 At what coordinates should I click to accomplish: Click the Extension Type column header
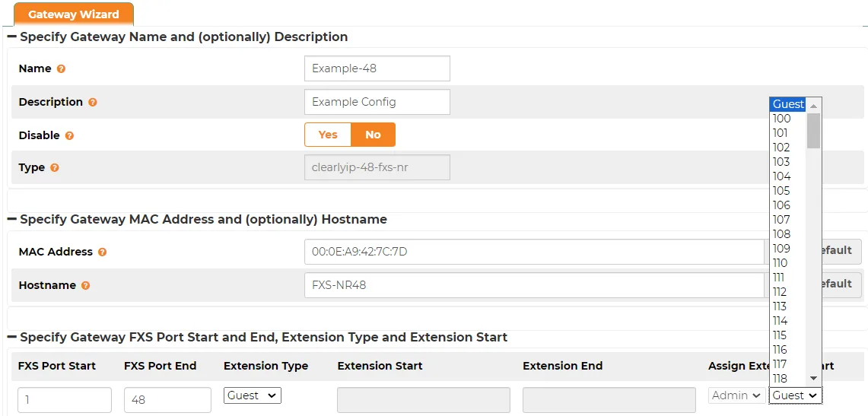pyautogui.click(x=265, y=367)
